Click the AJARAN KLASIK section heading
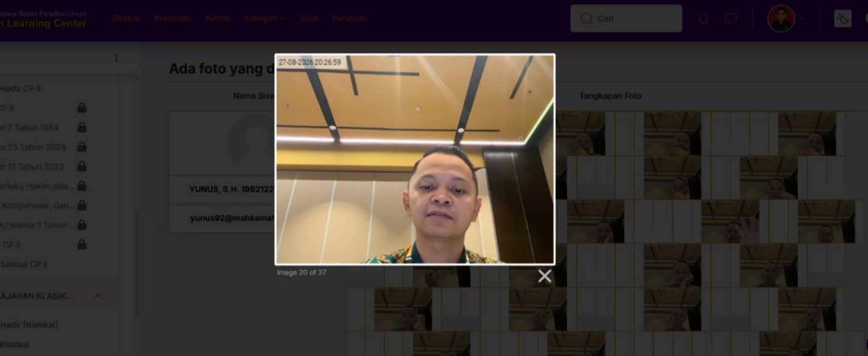Image resolution: width=868 pixels, height=356 pixels. 37,296
